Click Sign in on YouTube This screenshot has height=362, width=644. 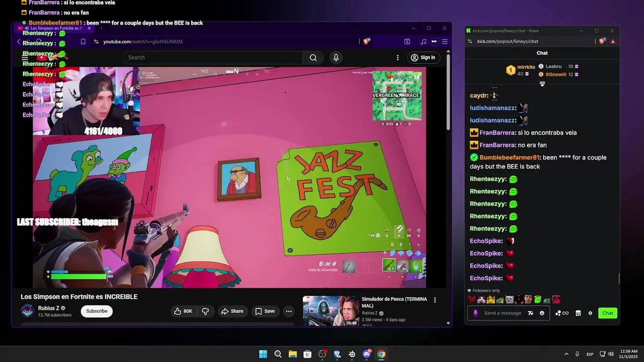(423, 58)
